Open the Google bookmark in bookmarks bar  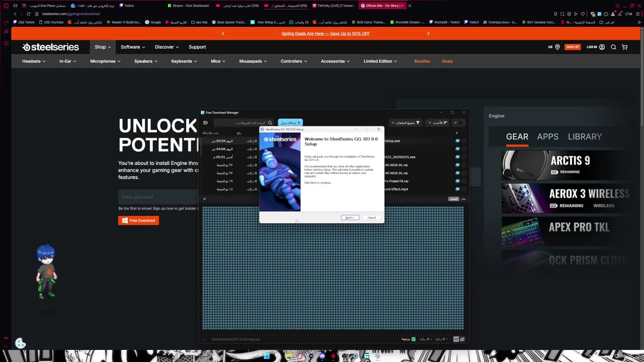153,22
